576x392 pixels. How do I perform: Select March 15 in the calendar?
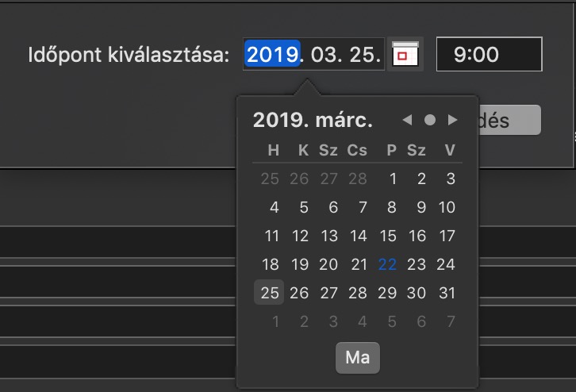click(x=388, y=236)
